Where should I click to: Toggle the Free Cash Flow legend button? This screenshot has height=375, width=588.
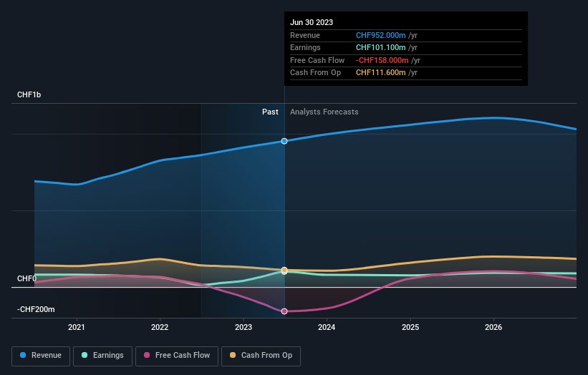pyautogui.click(x=177, y=356)
